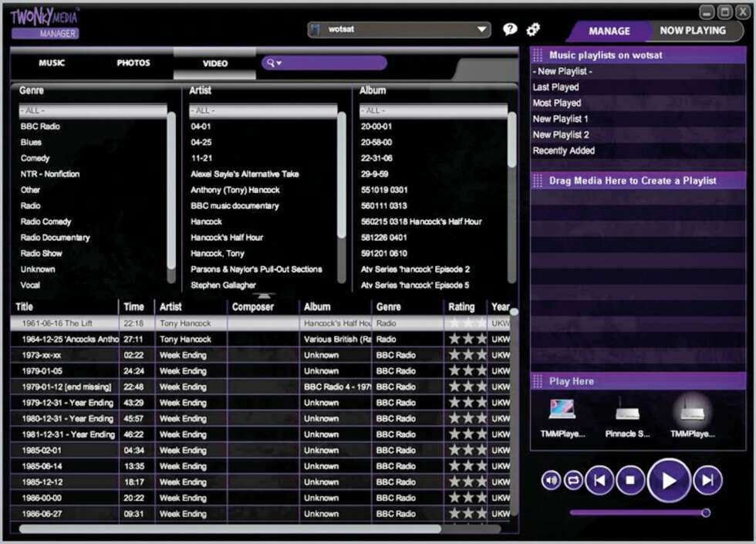
Task: Select - ALL - in the Album list
Action: coord(433,110)
